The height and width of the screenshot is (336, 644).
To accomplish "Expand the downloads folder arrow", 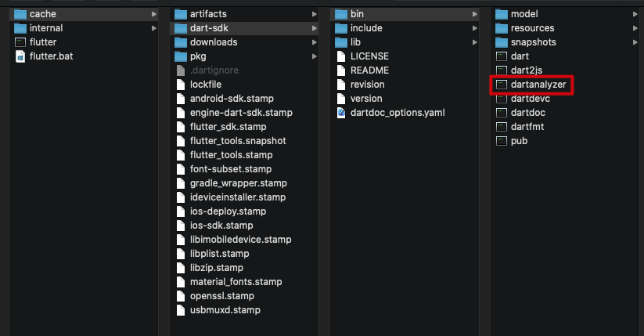I will tap(315, 42).
